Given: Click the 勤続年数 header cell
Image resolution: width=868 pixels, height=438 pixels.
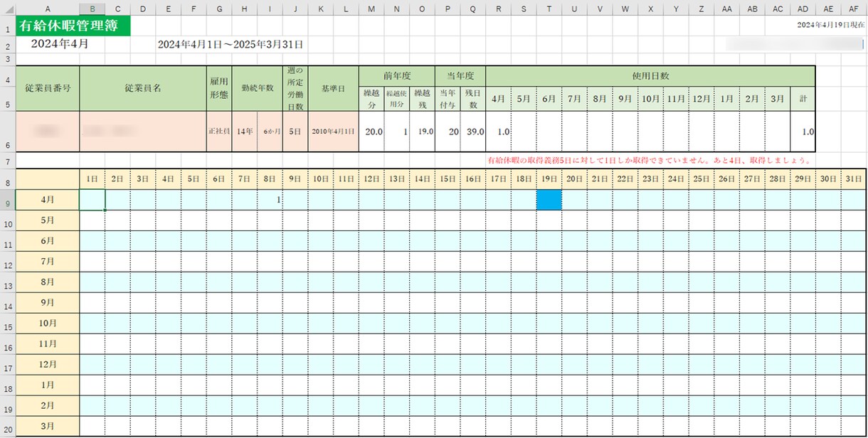Looking at the screenshot, I should (257, 89).
